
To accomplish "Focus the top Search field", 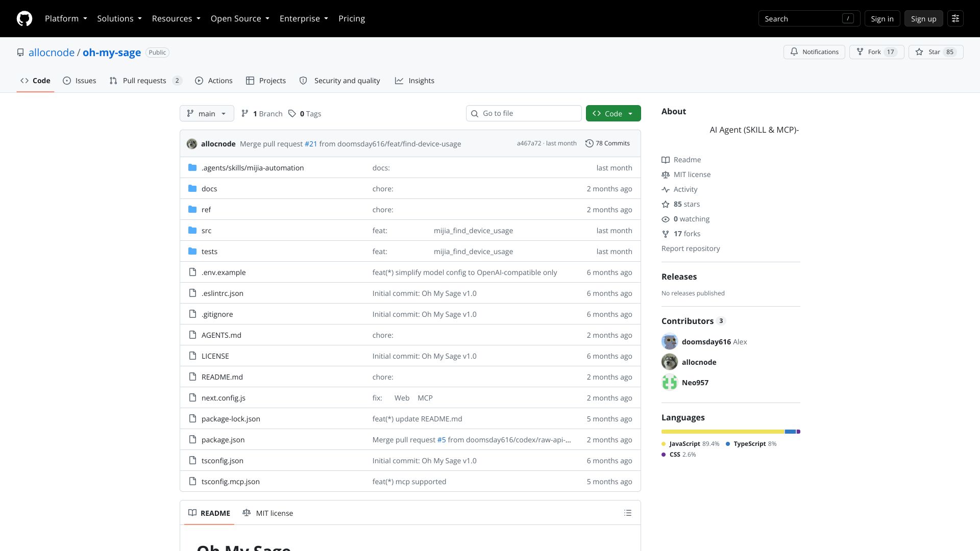I will pyautogui.click(x=809, y=19).
